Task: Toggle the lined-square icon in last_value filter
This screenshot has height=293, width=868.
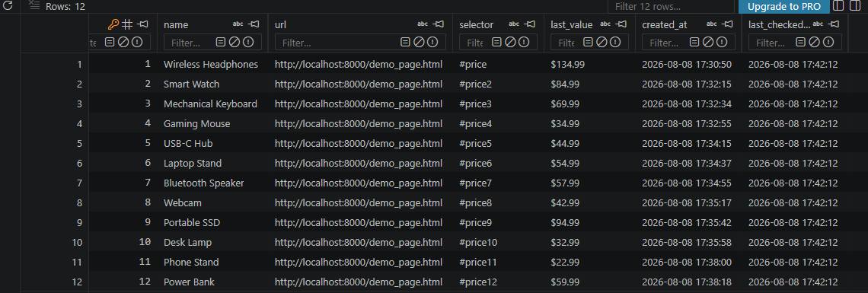Action: click(588, 42)
